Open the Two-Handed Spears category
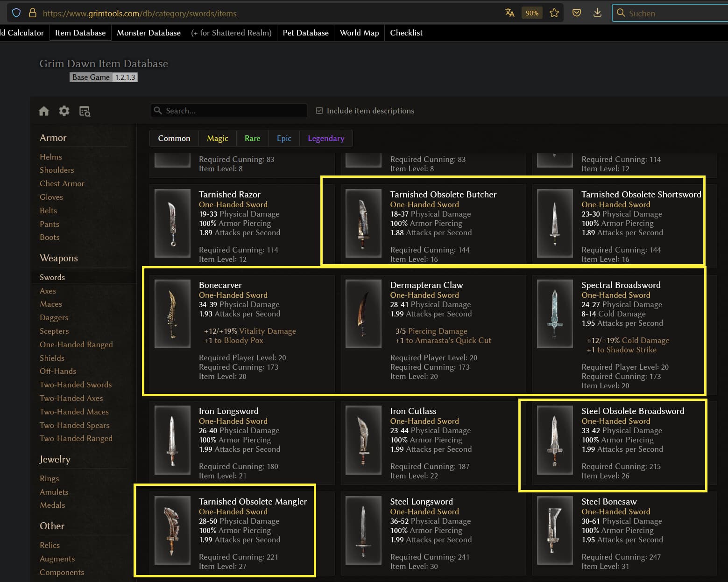This screenshot has width=728, height=582. 74,425
